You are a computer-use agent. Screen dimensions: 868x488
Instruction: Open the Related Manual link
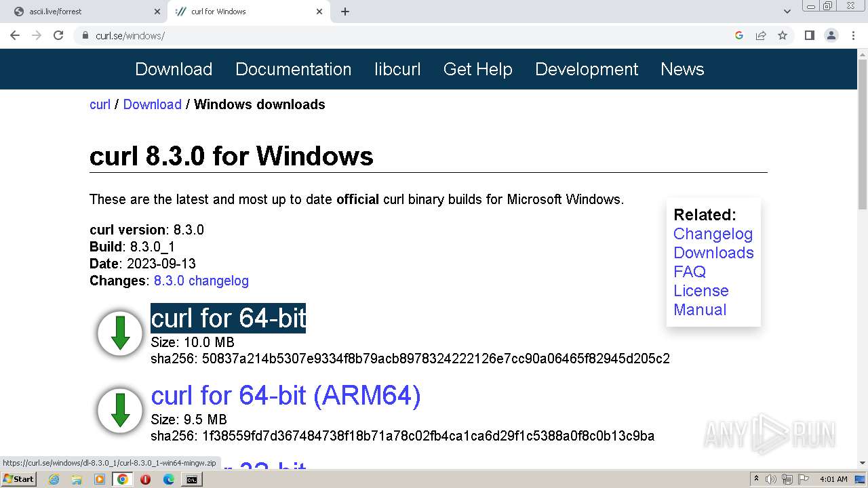click(x=700, y=310)
